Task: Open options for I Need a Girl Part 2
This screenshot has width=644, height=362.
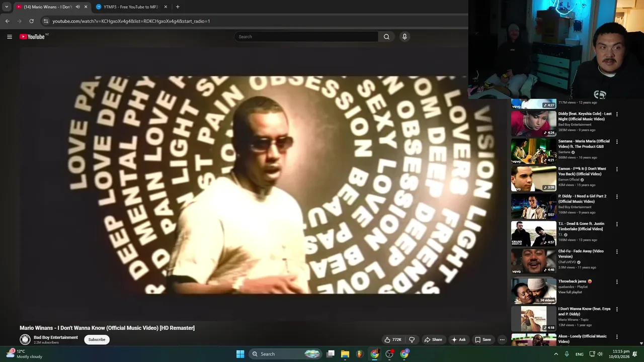Action: pos(617,197)
